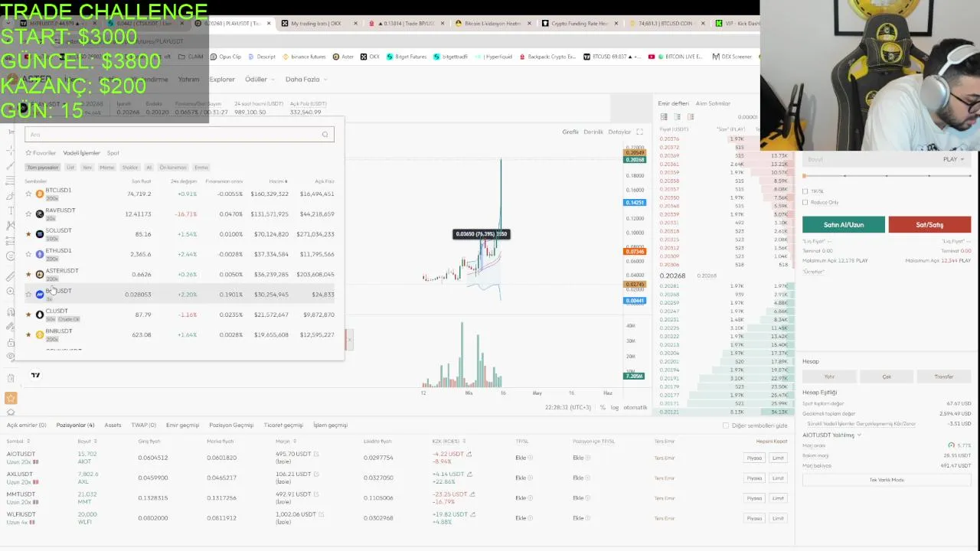This screenshot has width=980, height=551.
Task: Select the BNBUSDT coin icon
Action: point(40,334)
